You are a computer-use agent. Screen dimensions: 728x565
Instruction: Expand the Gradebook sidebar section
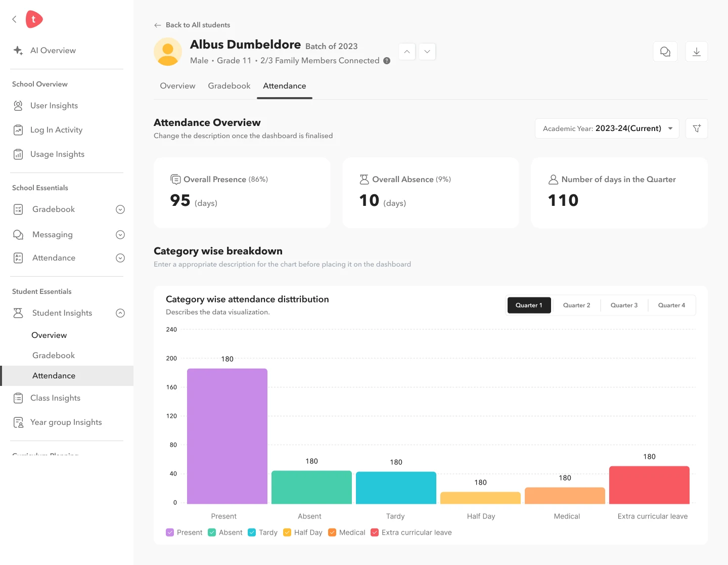pyautogui.click(x=120, y=209)
